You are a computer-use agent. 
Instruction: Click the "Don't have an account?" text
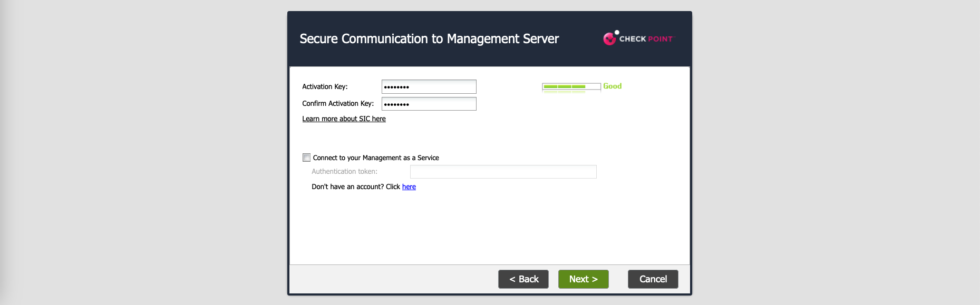[x=347, y=187]
